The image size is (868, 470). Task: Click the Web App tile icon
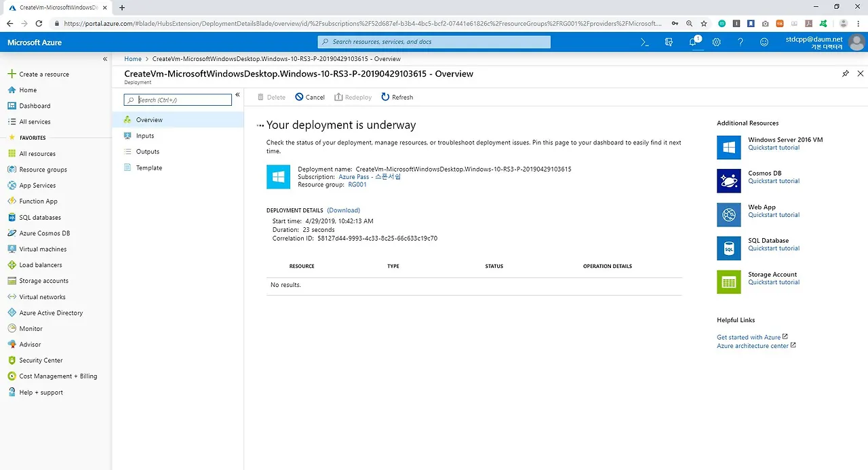[x=729, y=215]
